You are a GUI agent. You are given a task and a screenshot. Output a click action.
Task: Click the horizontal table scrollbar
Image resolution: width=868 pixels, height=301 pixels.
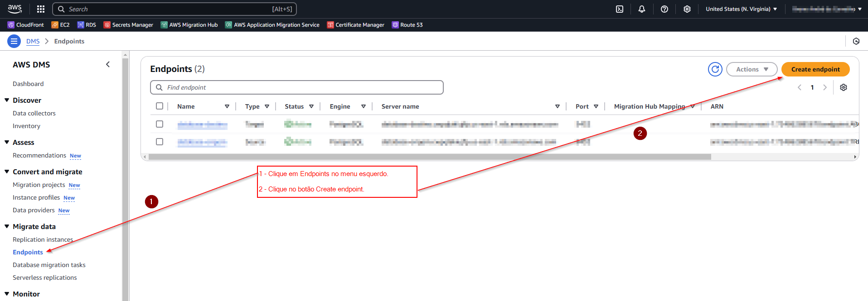(x=429, y=157)
